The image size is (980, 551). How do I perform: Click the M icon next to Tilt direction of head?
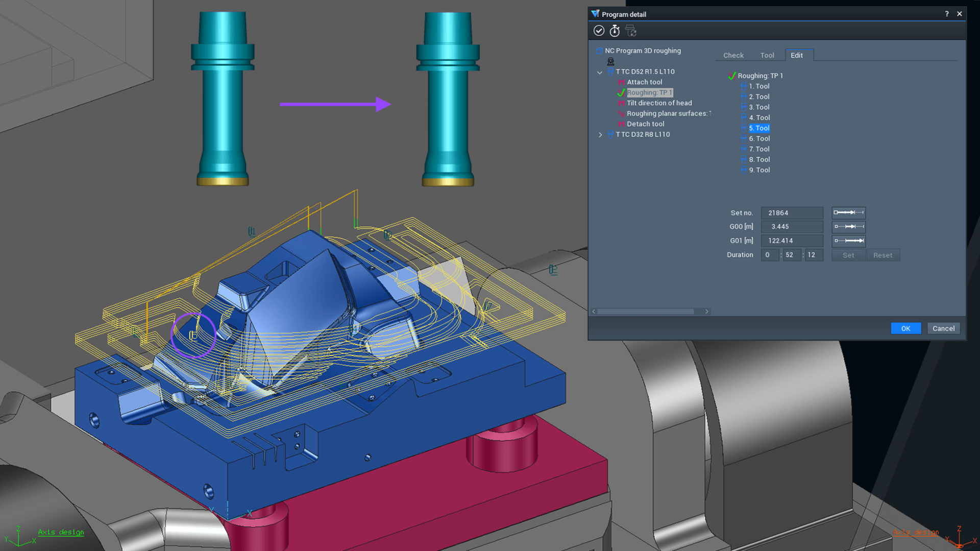[621, 103]
